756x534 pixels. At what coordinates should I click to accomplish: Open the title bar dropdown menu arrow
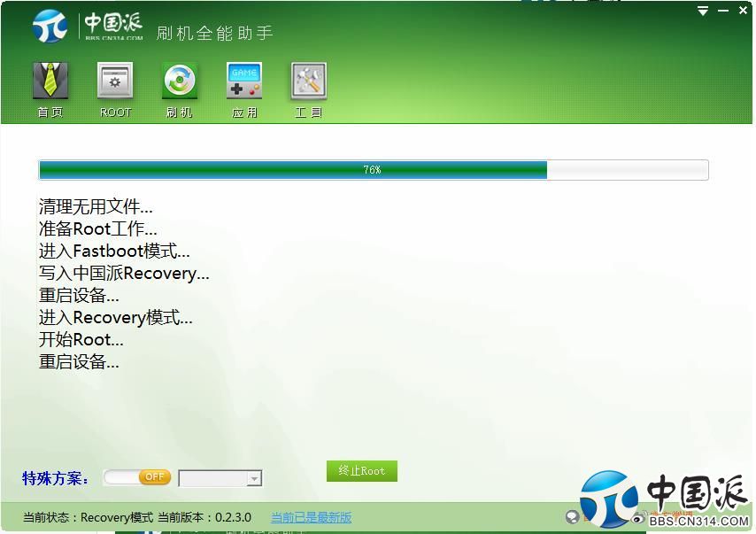(703, 11)
